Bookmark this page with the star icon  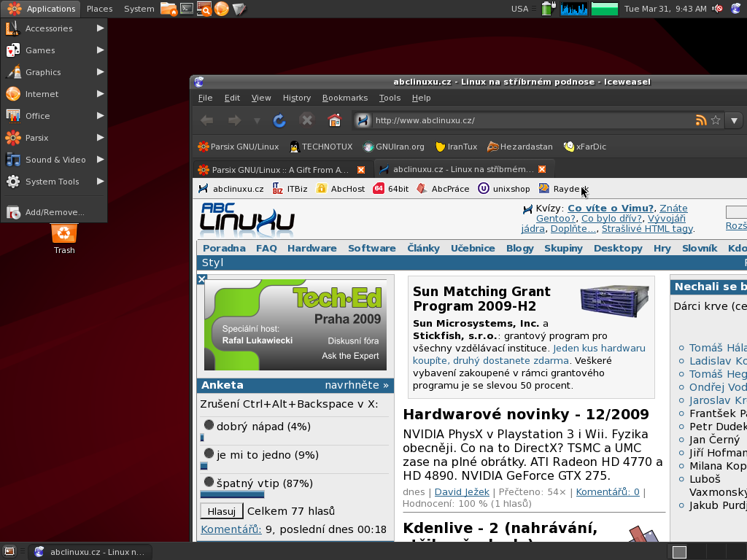click(x=716, y=120)
